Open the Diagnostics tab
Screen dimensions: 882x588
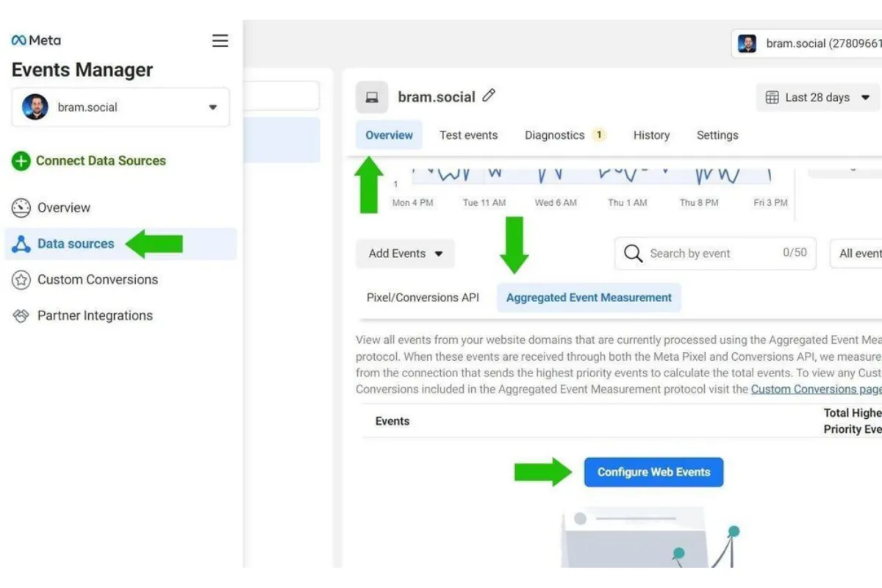tap(554, 135)
